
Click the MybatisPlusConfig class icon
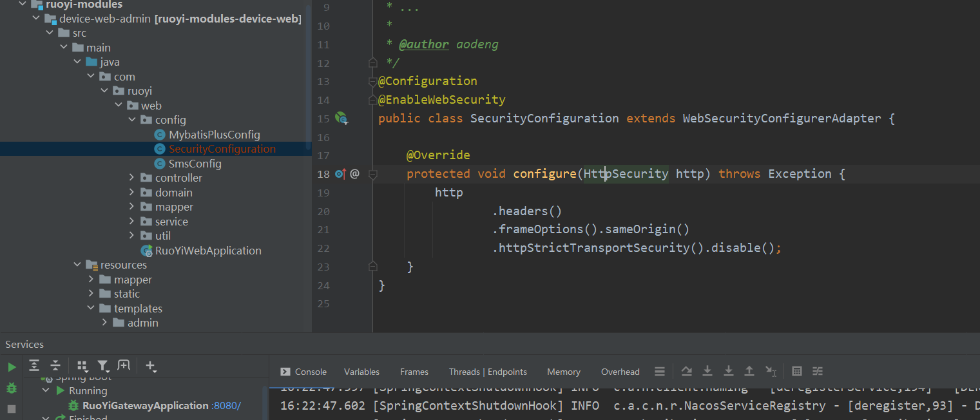[x=160, y=135]
